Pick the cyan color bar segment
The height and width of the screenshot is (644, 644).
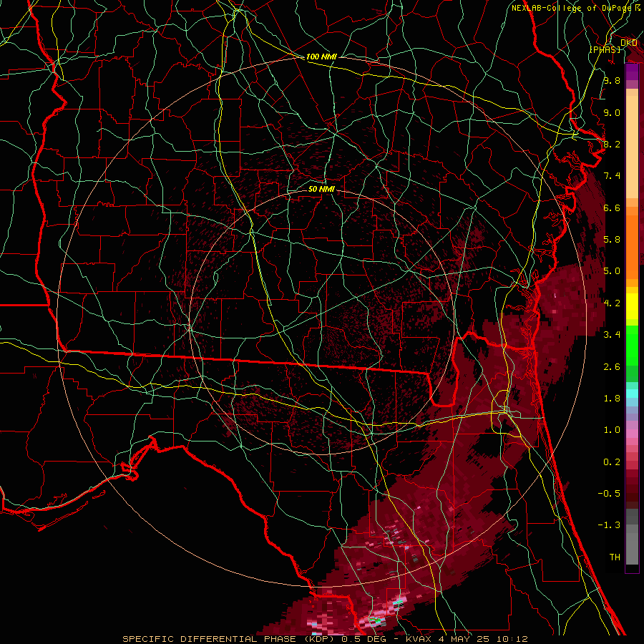pyautogui.click(x=632, y=394)
